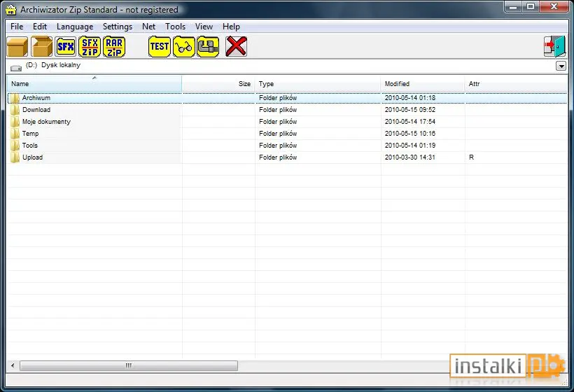This screenshot has width=574, height=392.
Task: Select the Tools folder name
Action: coord(29,146)
